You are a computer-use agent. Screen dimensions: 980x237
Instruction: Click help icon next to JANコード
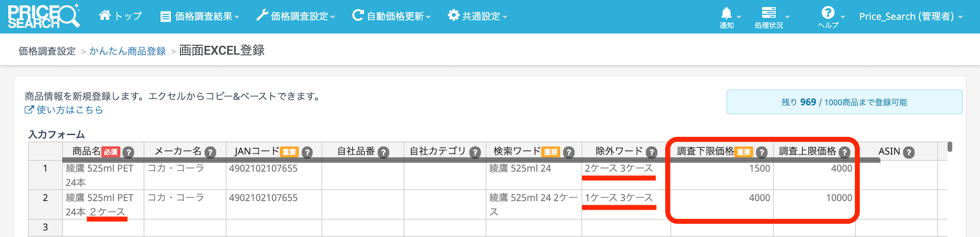[307, 152]
